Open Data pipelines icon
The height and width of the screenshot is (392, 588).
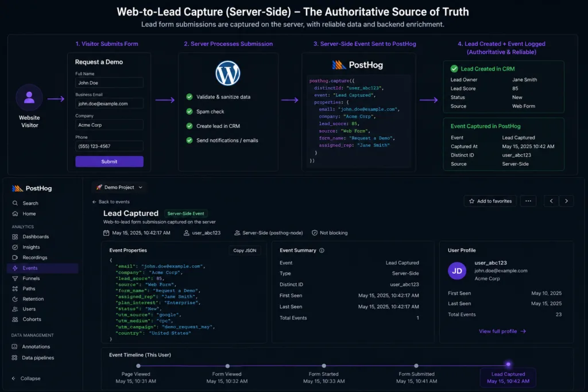coord(14,358)
